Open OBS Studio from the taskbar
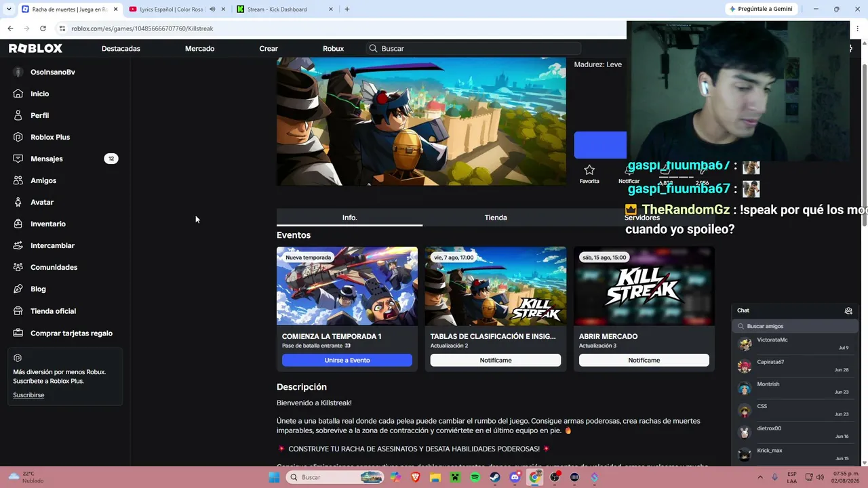The height and width of the screenshot is (488, 868). point(555,477)
